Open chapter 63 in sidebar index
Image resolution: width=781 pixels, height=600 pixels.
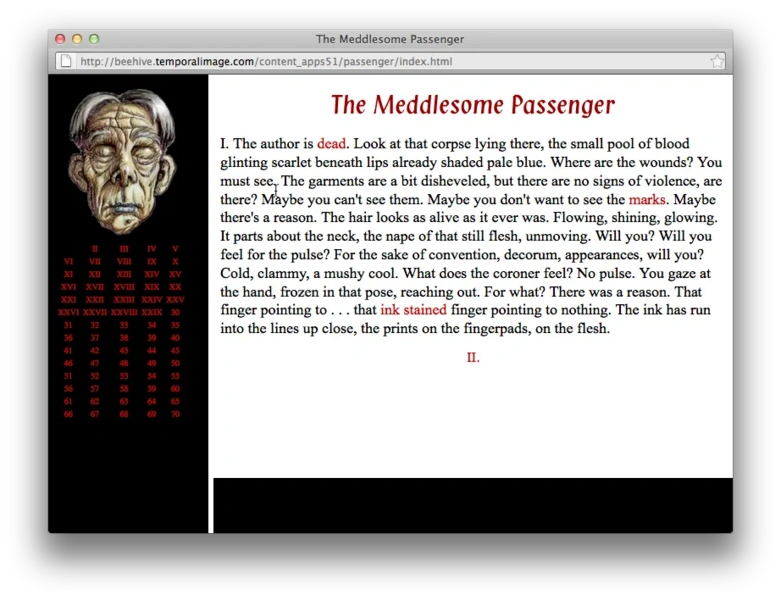pos(124,401)
